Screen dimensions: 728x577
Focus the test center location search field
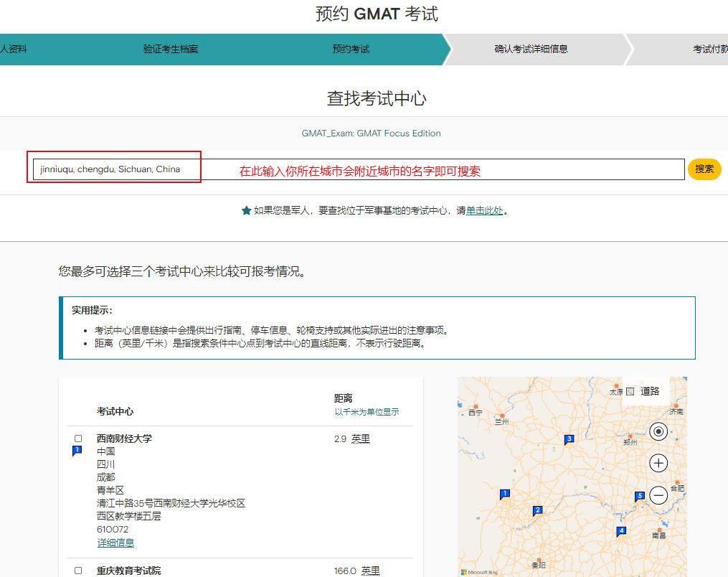click(359, 169)
